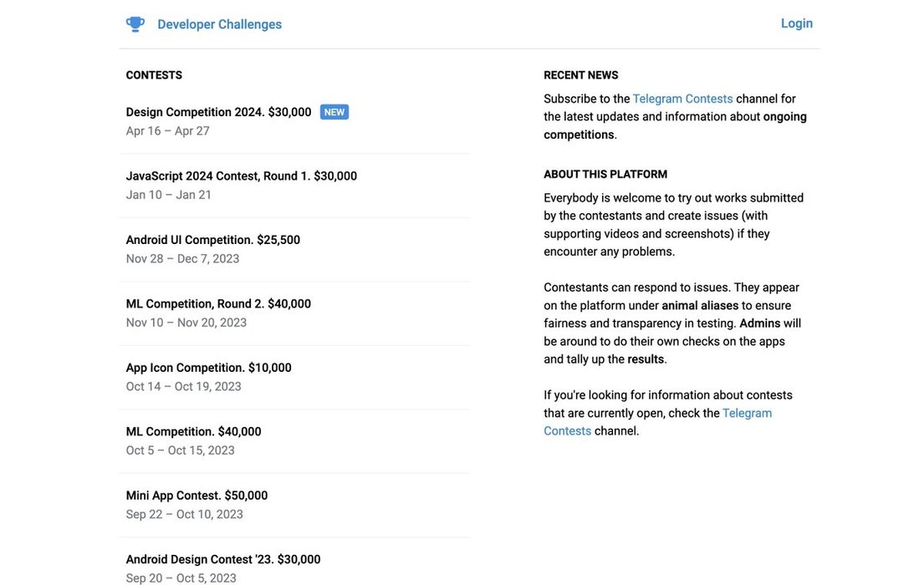Click the Sep 22 – Oct 10, 2023 dates
The image size is (924, 585).
point(184,515)
